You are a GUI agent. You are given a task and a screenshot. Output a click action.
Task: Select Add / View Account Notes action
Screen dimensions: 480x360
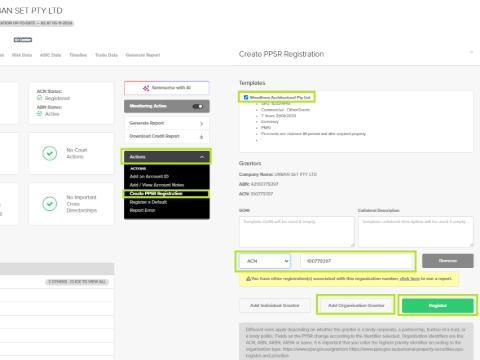pos(157,185)
